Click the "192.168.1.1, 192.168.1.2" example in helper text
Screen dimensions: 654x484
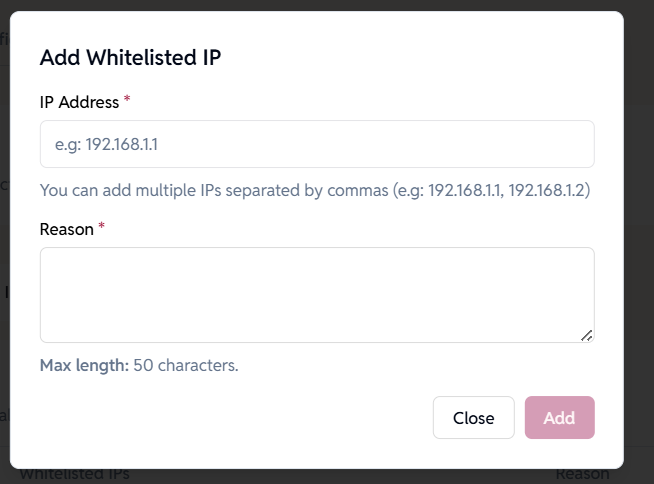(509, 190)
